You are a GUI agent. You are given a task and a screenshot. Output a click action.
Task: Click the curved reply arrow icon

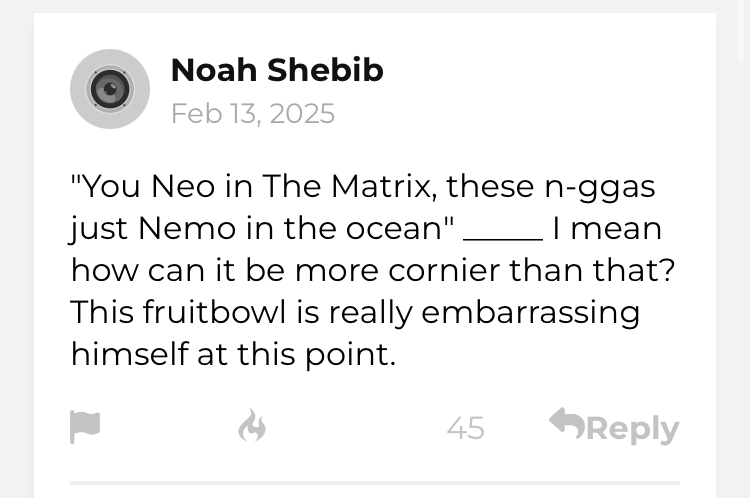click(566, 424)
